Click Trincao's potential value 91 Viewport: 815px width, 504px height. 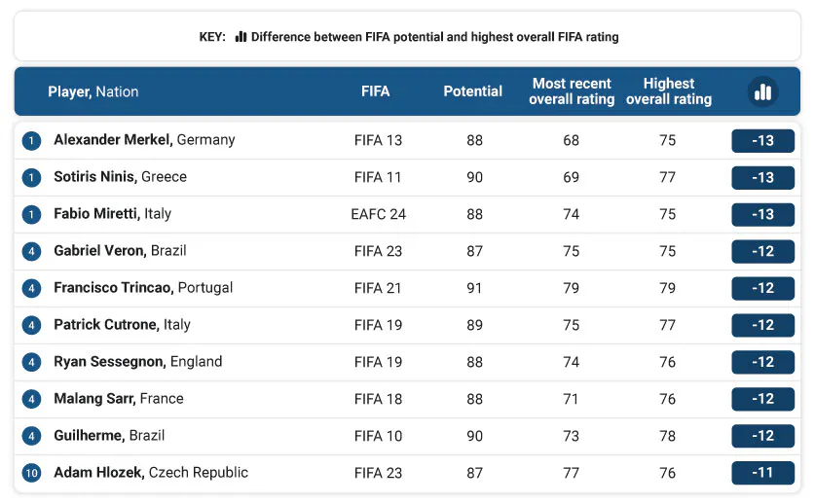click(474, 288)
